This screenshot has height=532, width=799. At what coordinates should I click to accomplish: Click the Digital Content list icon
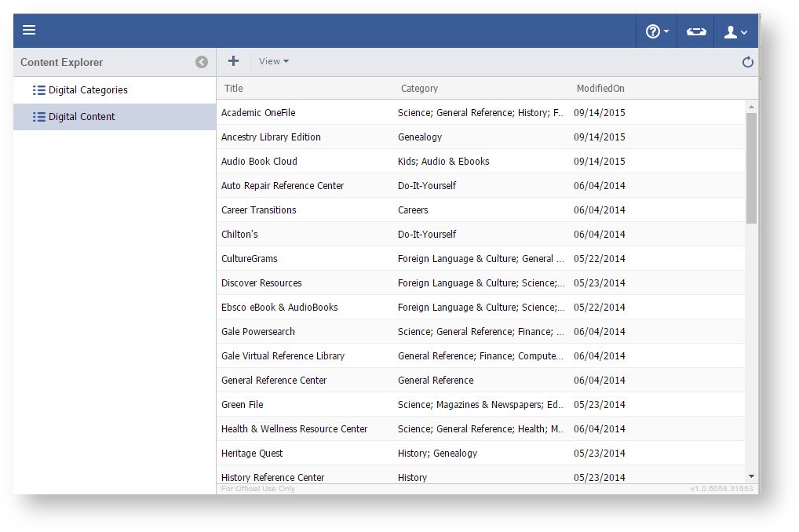coord(38,117)
